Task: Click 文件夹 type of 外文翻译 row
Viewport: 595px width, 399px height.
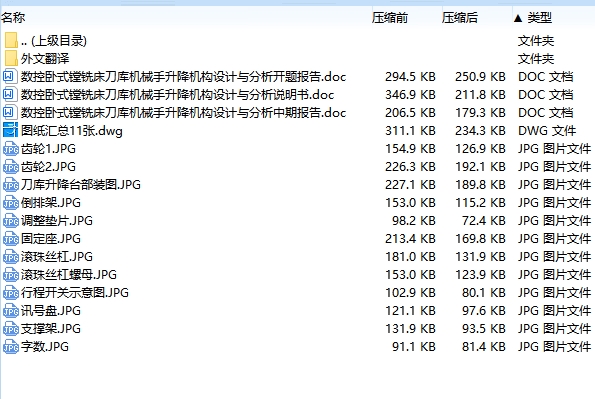Action: point(536,58)
